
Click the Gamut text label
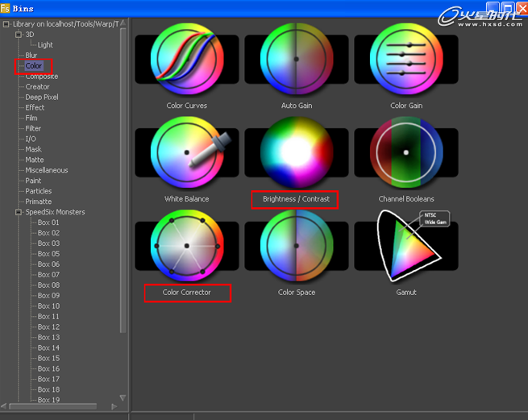click(x=406, y=292)
